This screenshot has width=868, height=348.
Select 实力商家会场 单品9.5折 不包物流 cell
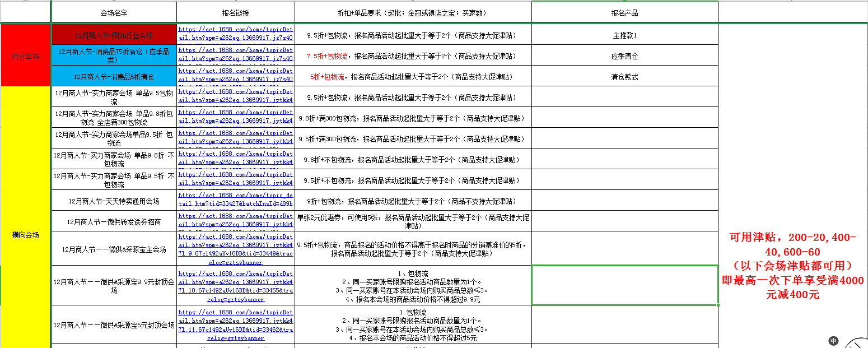(x=114, y=180)
